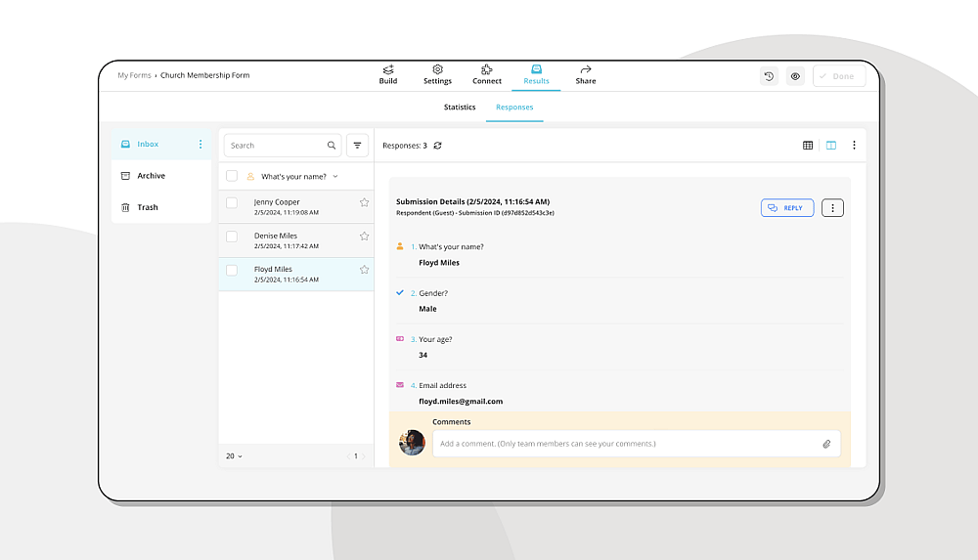Select the Responses sub-tab
Image resolution: width=978 pixels, height=560 pixels.
(x=514, y=108)
